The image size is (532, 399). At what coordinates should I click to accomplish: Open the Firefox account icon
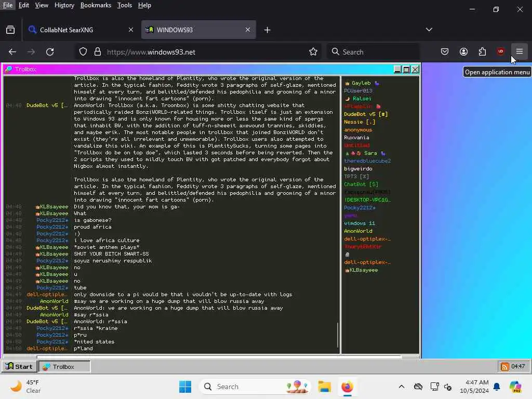[463, 51]
